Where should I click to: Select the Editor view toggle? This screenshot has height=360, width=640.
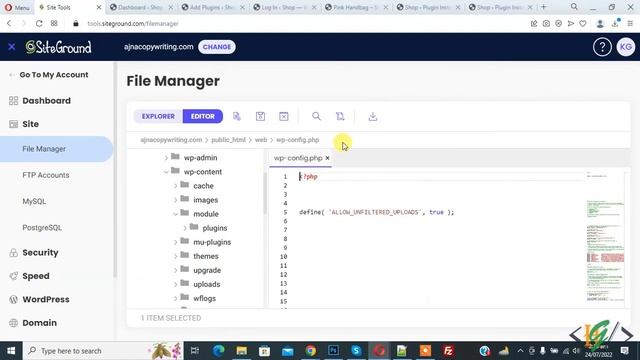(x=203, y=116)
